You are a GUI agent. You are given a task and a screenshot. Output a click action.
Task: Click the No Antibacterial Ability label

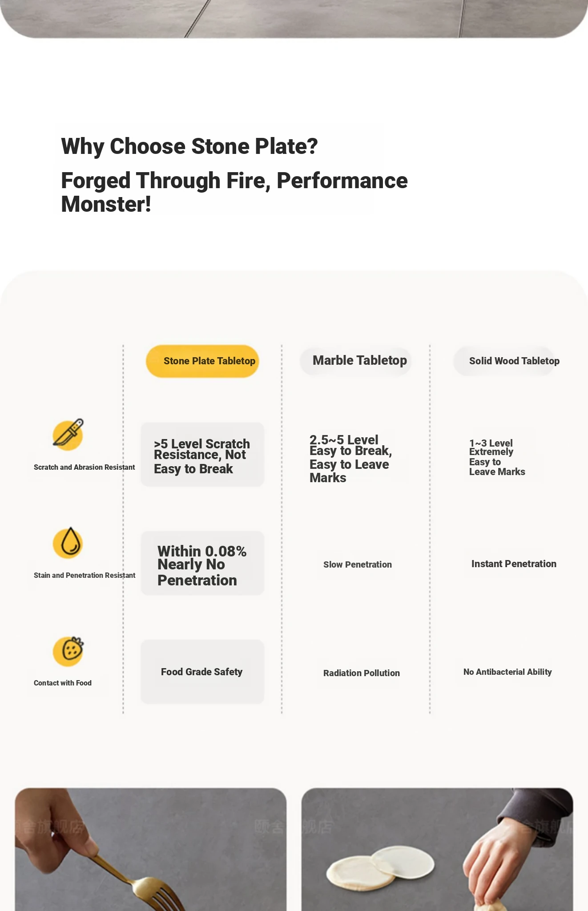coord(507,672)
